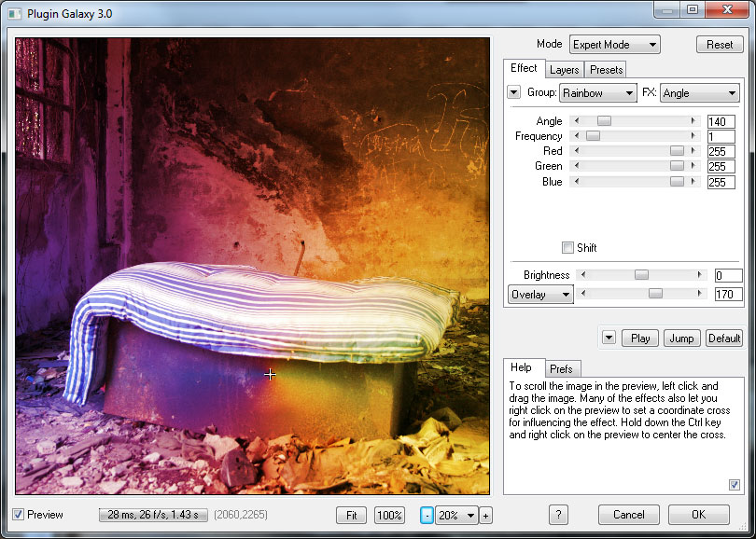Enable the Shift checkbox
756x539 pixels.
[x=567, y=247]
